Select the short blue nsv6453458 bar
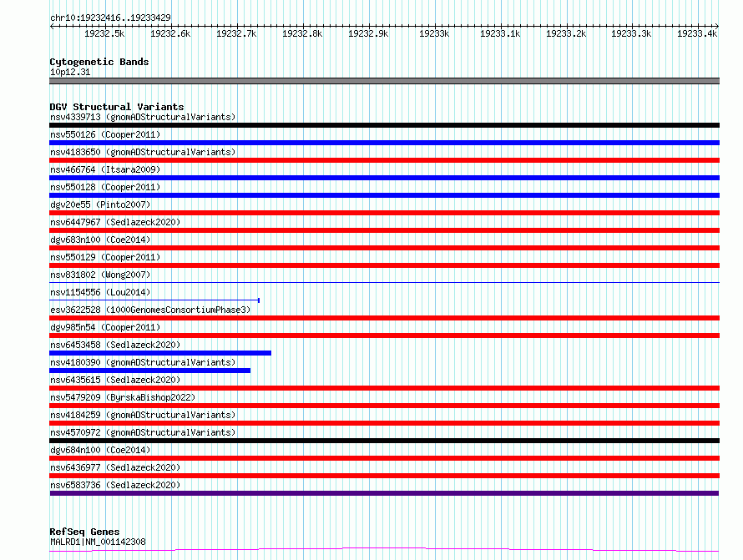 click(x=160, y=353)
